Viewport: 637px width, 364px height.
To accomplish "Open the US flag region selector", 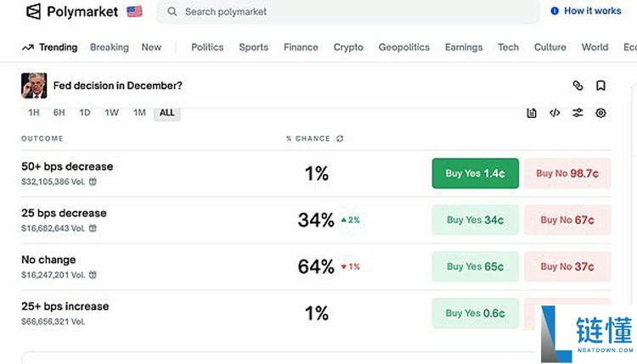I will point(134,11).
